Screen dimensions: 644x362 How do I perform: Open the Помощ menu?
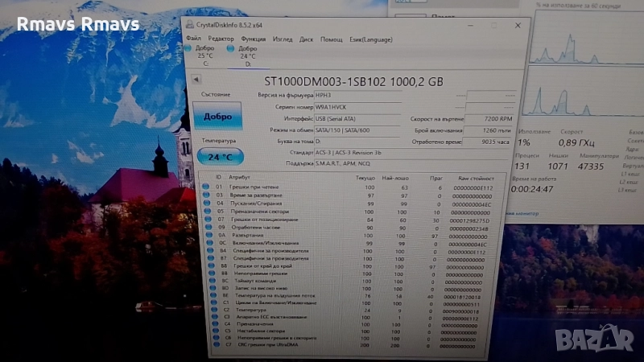click(x=331, y=39)
